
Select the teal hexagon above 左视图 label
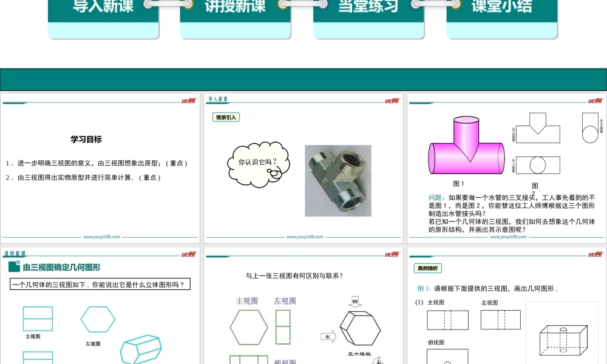pyautogui.click(x=98, y=319)
